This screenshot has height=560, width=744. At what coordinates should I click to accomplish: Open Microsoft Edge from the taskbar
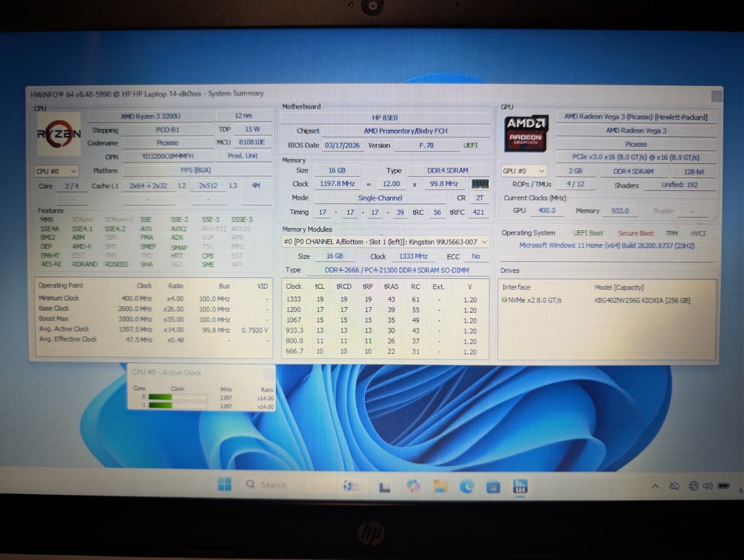pos(466,487)
